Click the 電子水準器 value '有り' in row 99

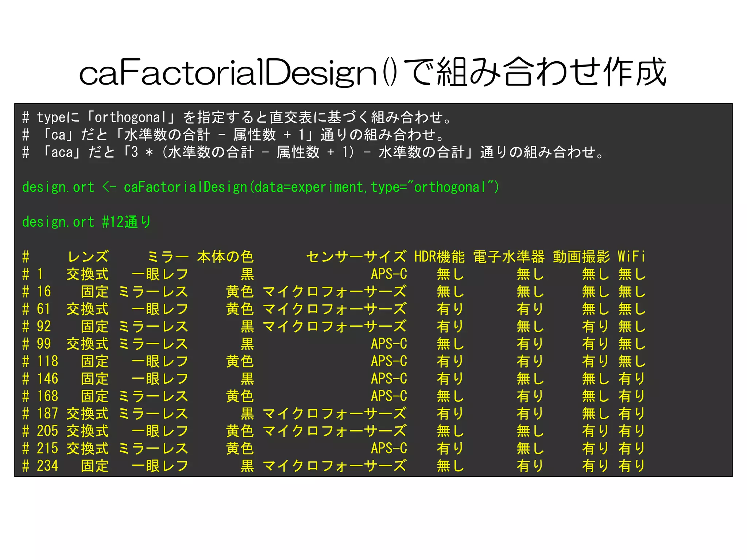click(x=530, y=344)
